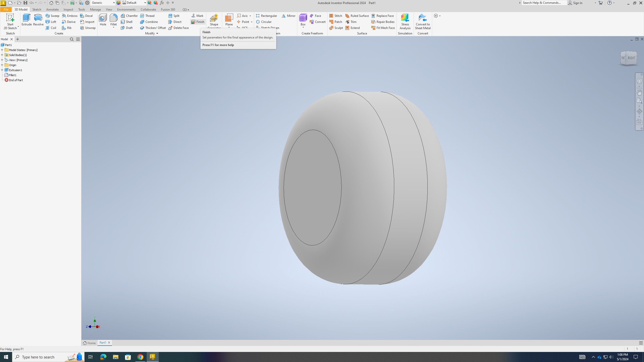Close the Part1 document tab

click(109, 342)
